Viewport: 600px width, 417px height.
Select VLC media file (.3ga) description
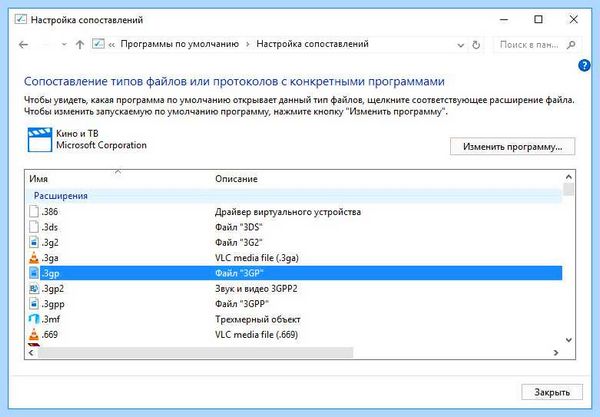257,258
